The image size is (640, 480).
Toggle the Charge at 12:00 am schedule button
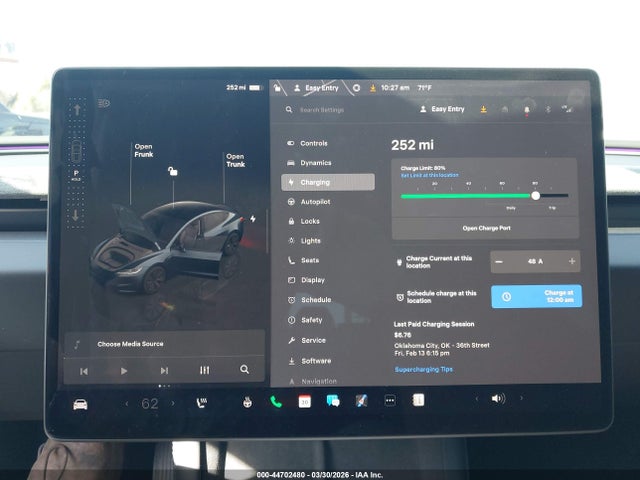pos(536,296)
